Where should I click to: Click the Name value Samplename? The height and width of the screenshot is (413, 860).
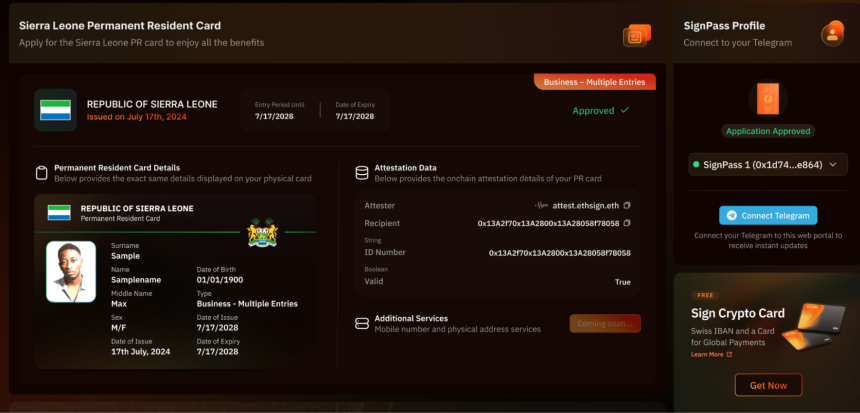pos(136,280)
